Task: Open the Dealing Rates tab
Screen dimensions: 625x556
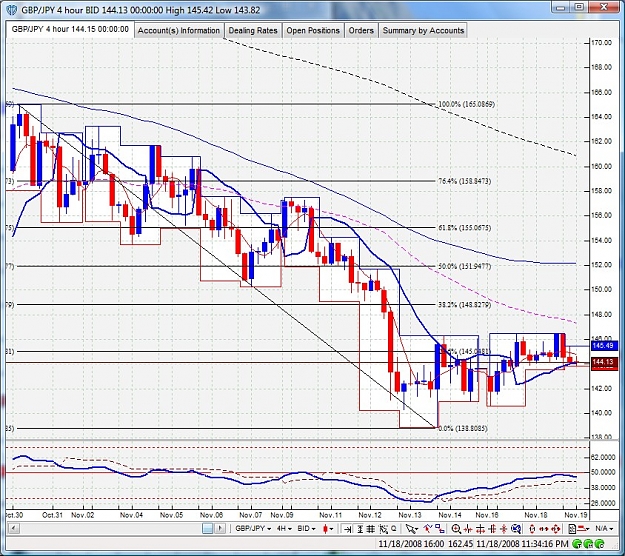Action: click(253, 31)
